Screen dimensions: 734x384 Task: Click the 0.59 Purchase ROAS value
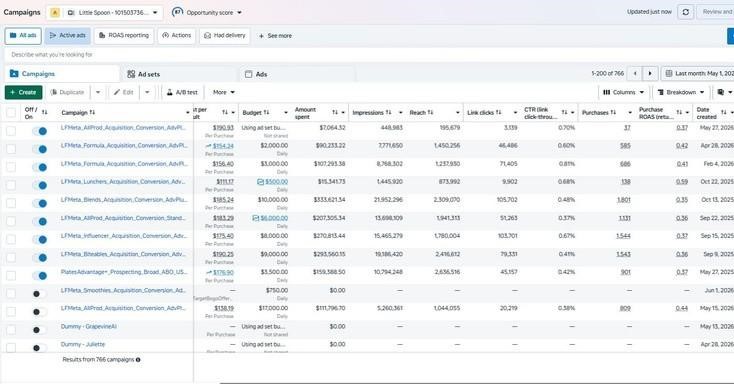(x=682, y=182)
